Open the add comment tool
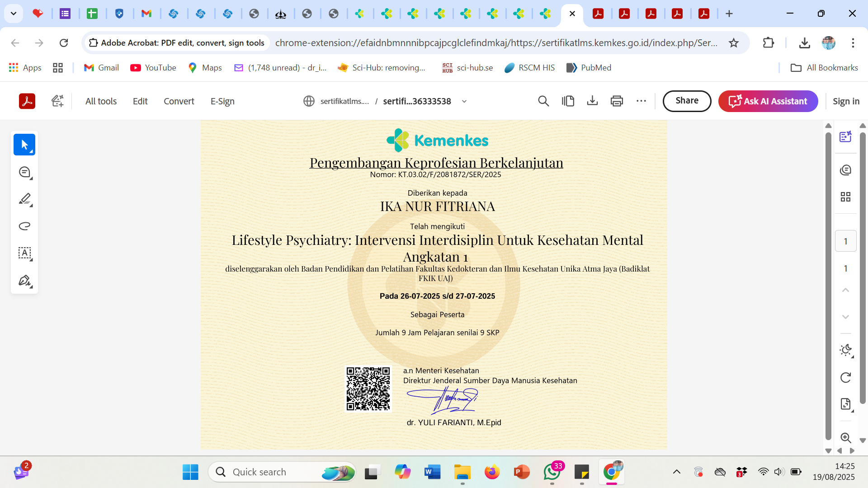The height and width of the screenshot is (488, 868). [24, 172]
